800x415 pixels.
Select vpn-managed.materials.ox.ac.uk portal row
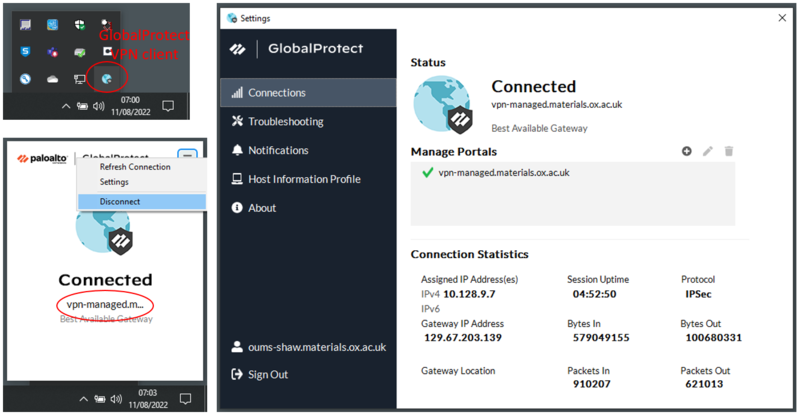[572, 173]
